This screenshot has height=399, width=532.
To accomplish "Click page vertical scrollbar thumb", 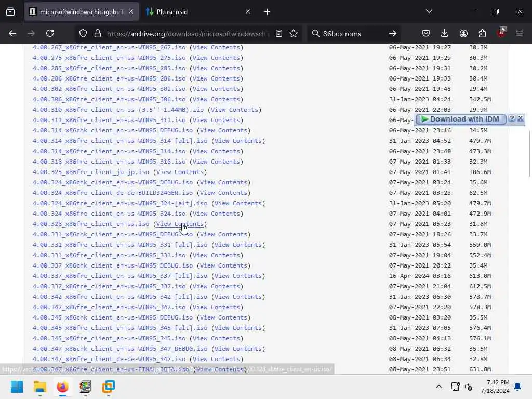I will point(529,153).
